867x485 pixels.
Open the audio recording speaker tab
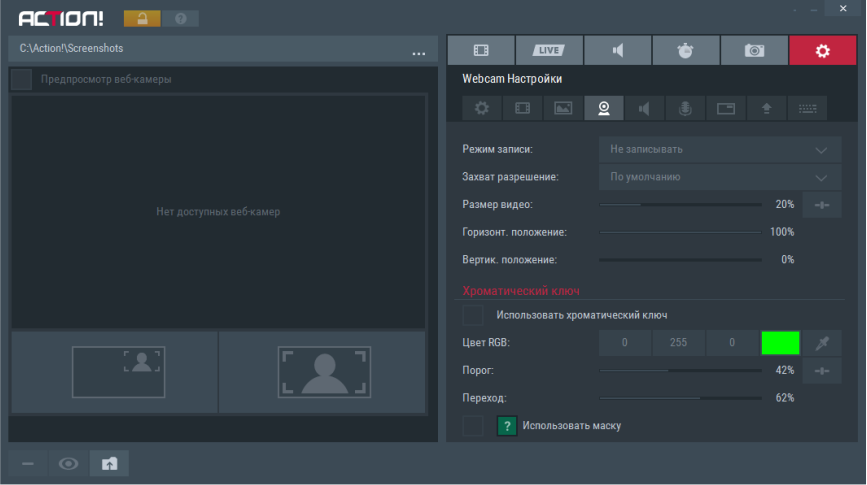click(x=617, y=50)
